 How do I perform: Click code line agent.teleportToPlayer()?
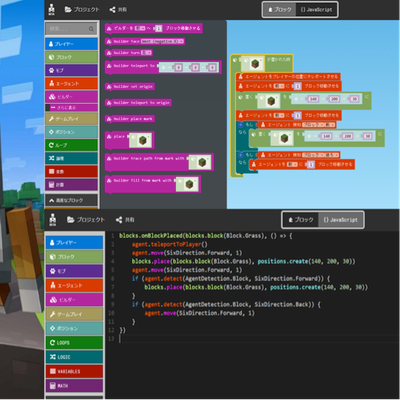tap(170, 244)
